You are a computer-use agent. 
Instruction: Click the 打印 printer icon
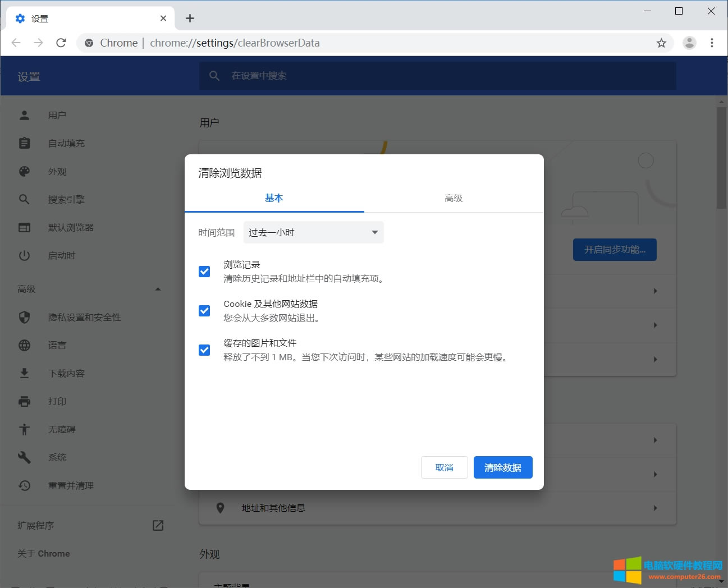coord(24,401)
